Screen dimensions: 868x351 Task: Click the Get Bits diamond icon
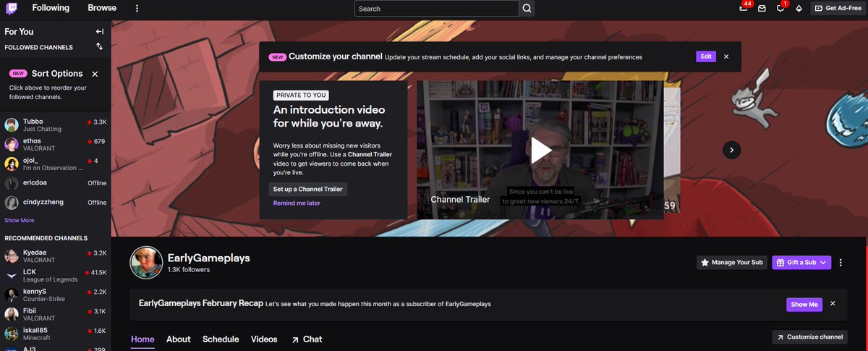coord(799,9)
